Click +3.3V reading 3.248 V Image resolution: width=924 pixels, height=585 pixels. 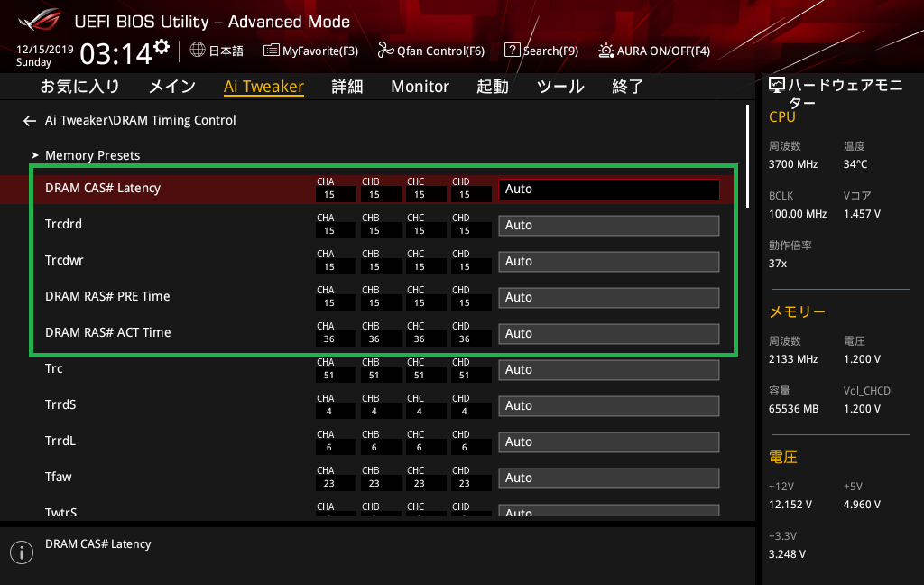pos(787,554)
